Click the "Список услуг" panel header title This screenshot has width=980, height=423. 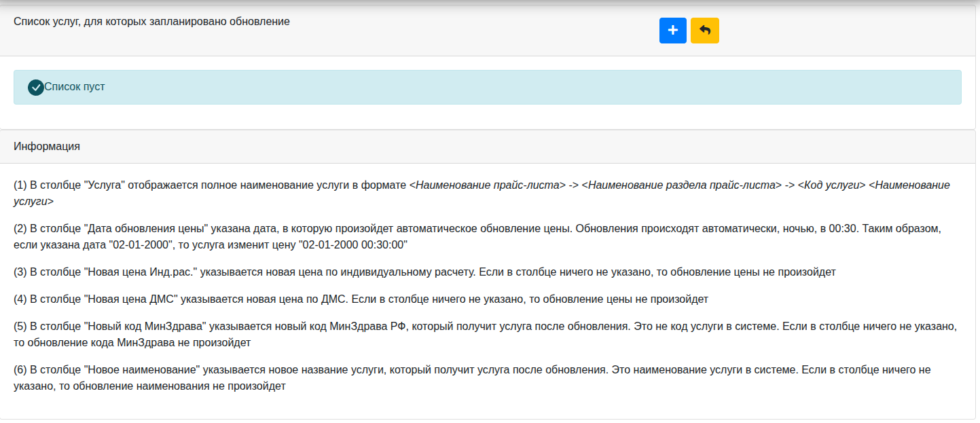coord(151,21)
